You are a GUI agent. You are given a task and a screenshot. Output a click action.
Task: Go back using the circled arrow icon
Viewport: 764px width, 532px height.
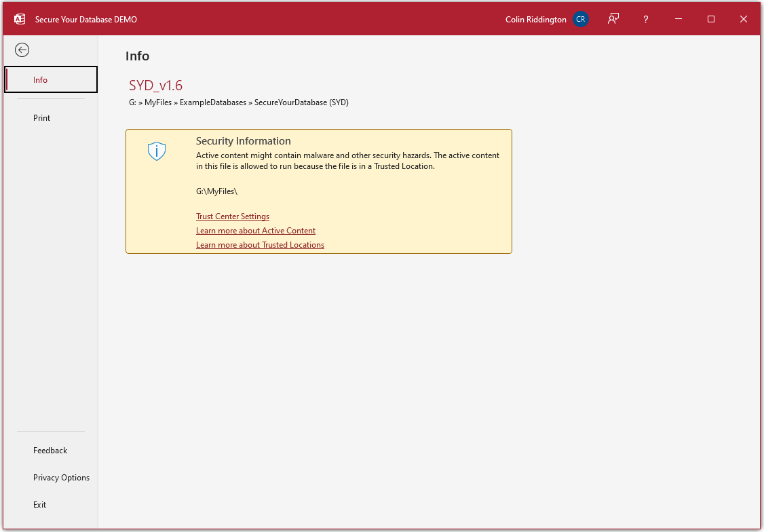pyautogui.click(x=22, y=50)
